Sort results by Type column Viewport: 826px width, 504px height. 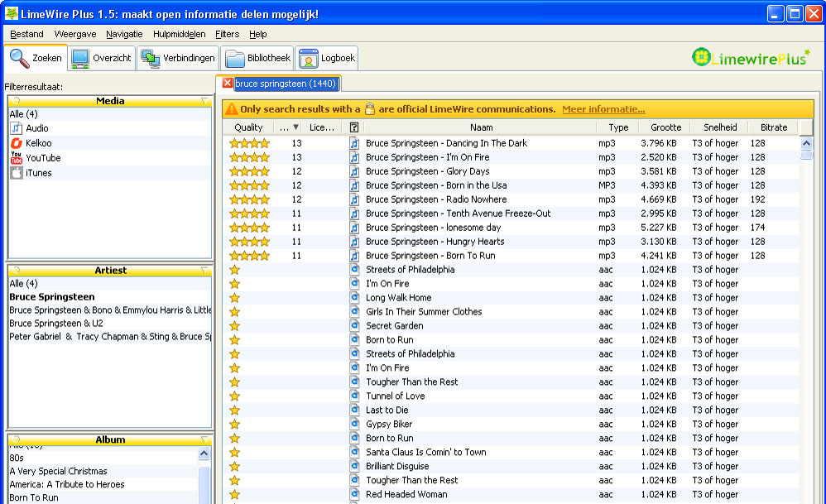[x=618, y=127]
